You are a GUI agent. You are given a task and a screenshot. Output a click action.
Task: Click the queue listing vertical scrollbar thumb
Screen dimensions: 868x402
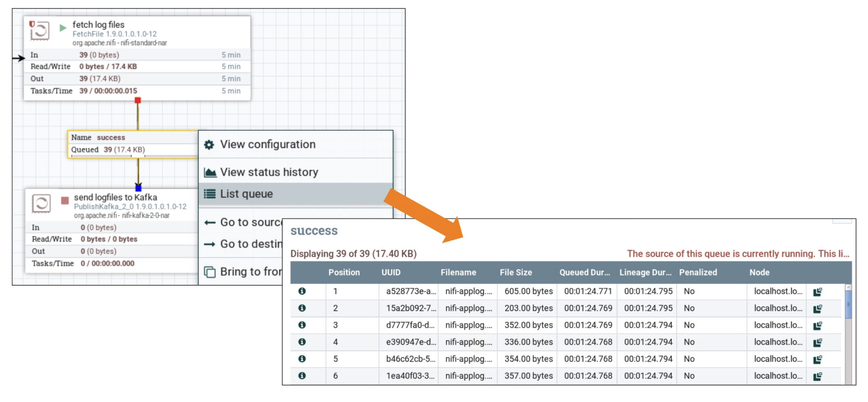tap(848, 304)
